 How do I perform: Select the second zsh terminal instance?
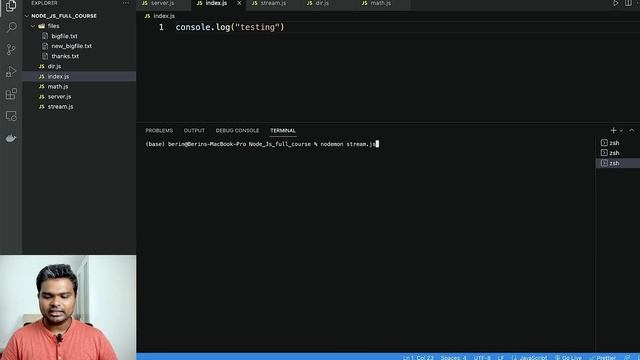618,153
